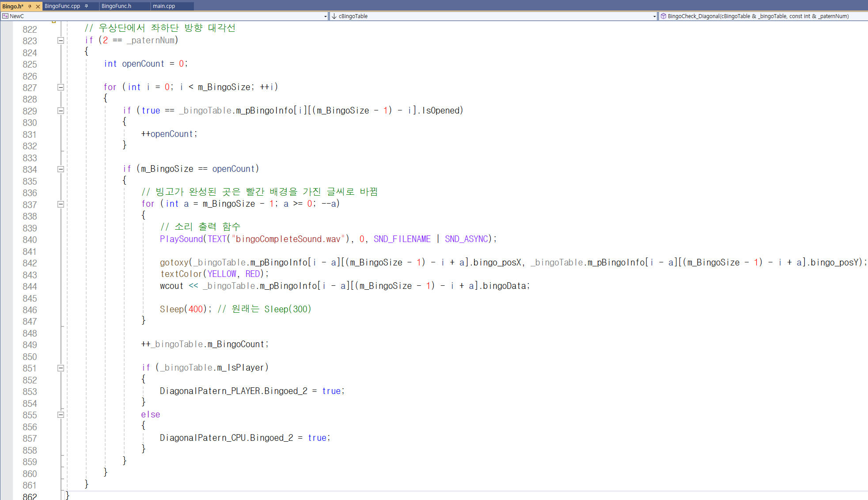Switch to the BingoFunc.h tab

click(x=116, y=6)
